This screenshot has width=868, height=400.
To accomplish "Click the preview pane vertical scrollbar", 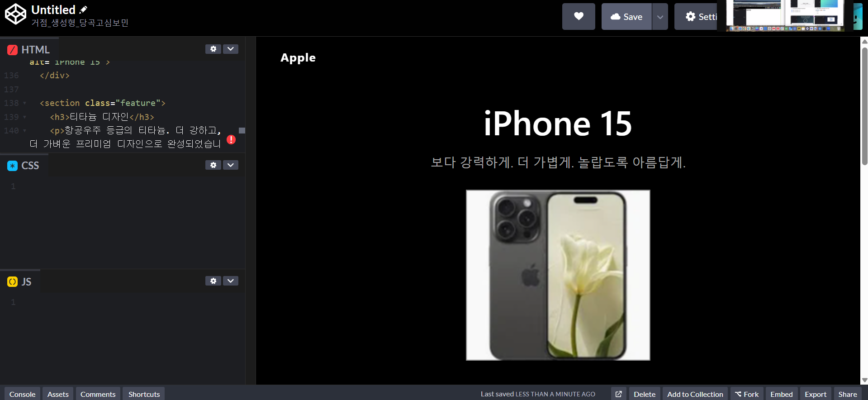I will 864,210.
